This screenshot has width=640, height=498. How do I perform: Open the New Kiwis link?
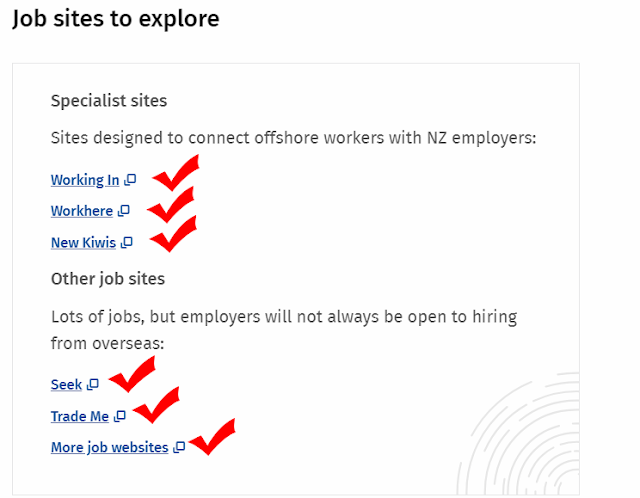tap(83, 242)
